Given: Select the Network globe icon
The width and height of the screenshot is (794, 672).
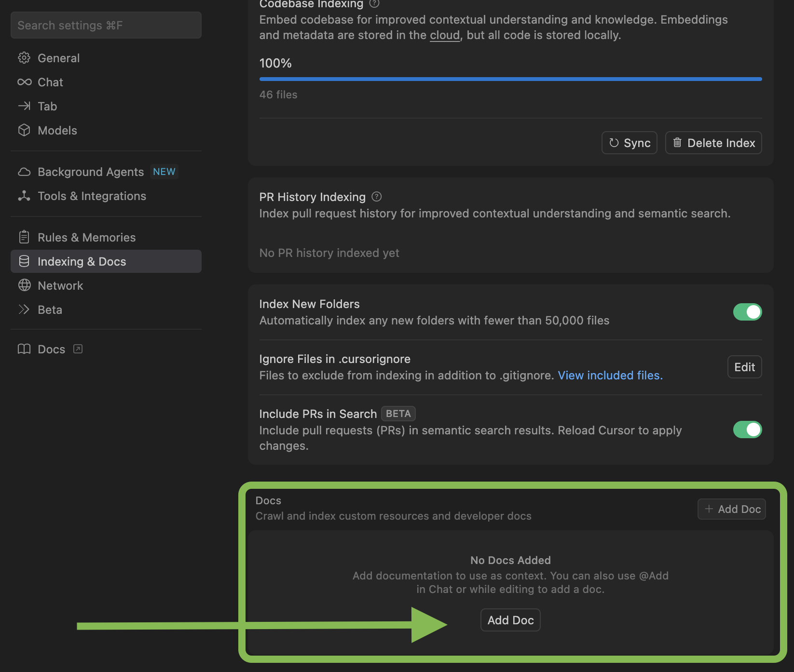Looking at the screenshot, I should pyautogui.click(x=24, y=285).
